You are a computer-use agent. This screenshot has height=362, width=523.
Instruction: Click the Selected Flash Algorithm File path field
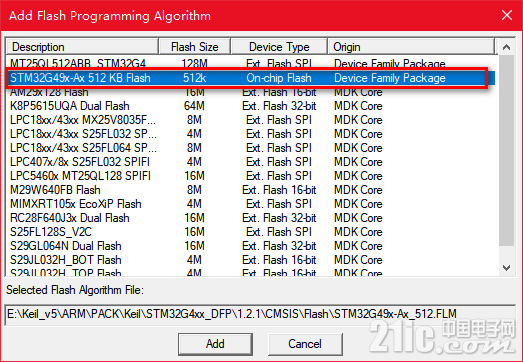(260, 314)
